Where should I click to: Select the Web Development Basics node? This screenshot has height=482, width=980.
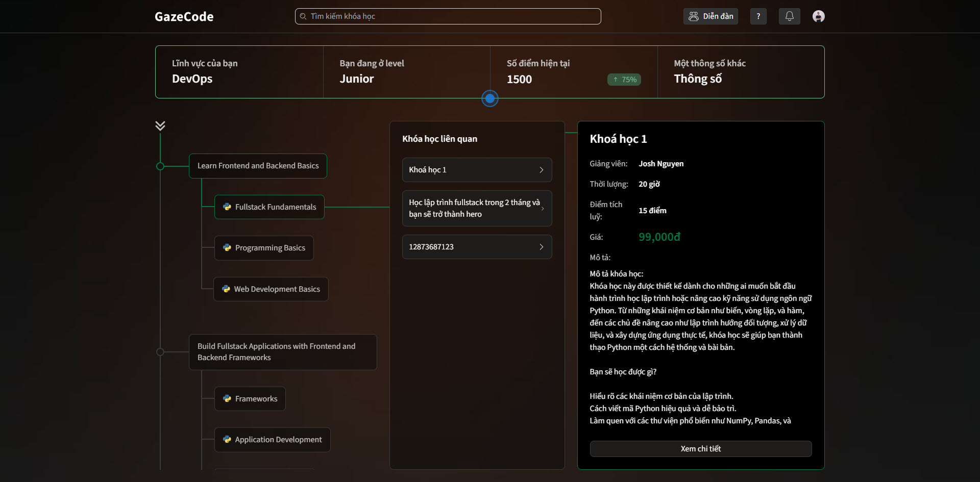tap(271, 289)
